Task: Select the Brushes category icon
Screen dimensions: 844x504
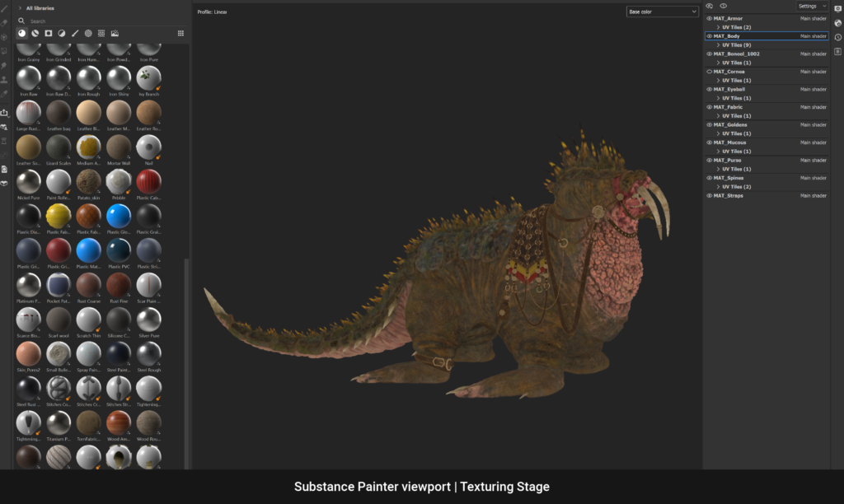Action: tap(74, 33)
